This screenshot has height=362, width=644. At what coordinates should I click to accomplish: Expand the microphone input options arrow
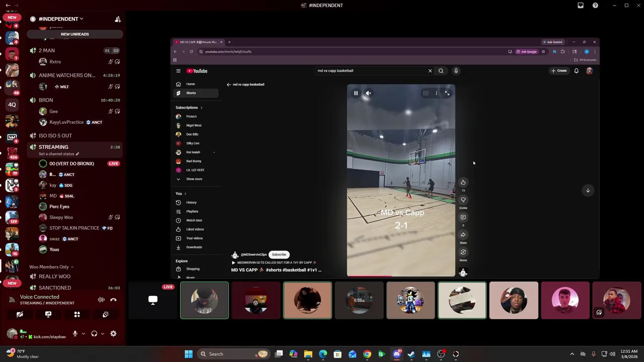[x=84, y=333]
